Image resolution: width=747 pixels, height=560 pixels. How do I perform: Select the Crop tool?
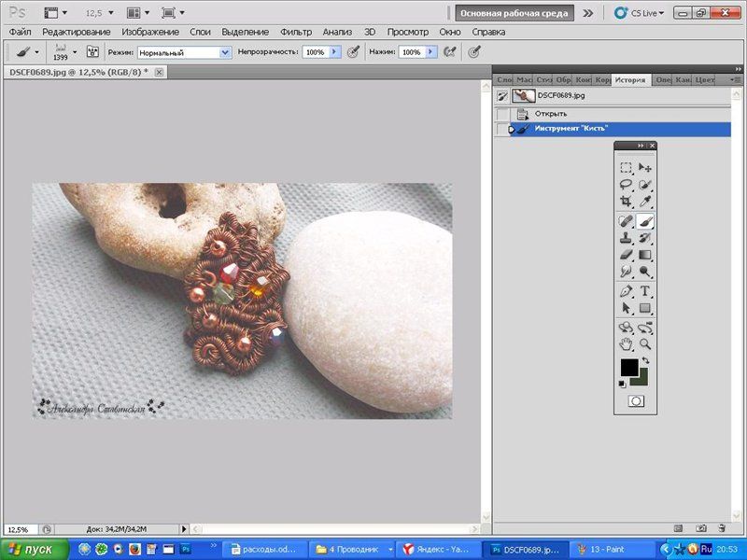pos(626,202)
